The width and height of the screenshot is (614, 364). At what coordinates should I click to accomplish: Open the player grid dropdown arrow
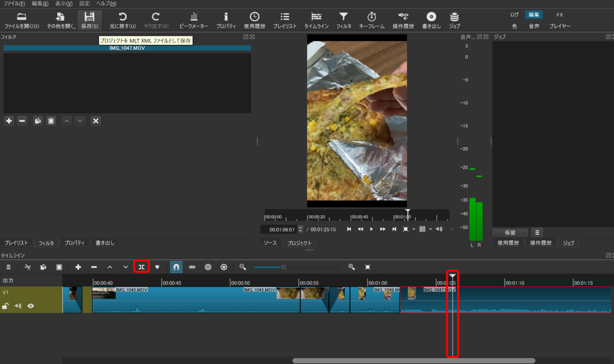(430, 229)
